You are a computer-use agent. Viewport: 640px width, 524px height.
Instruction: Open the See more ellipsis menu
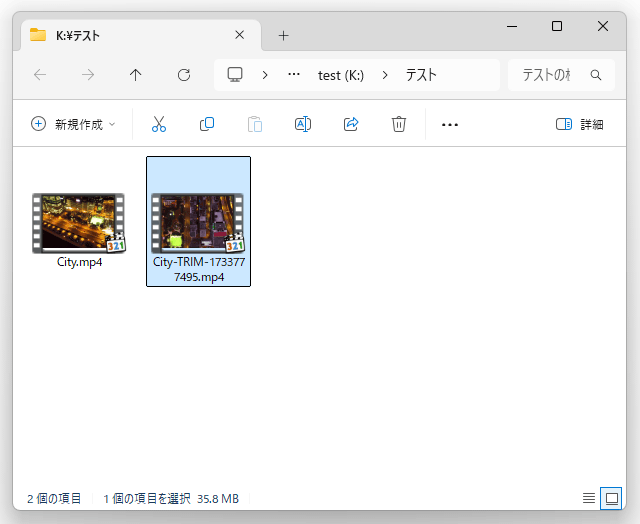[450, 124]
